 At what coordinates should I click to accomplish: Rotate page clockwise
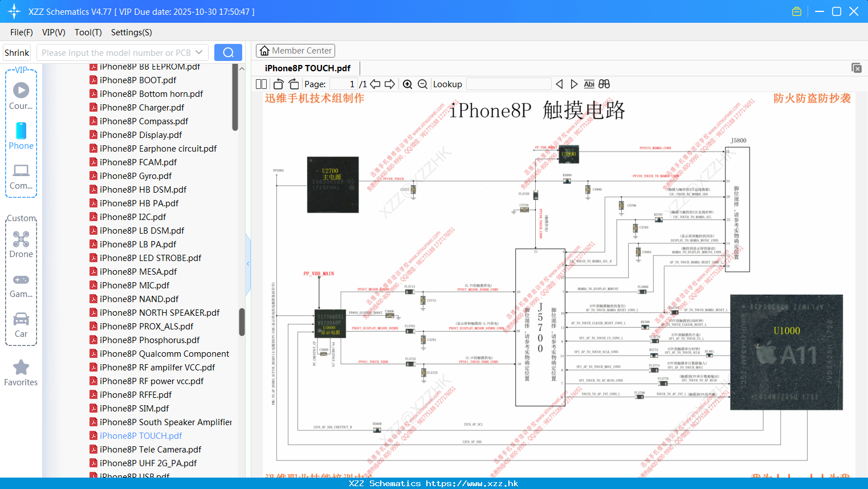point(294,84)
